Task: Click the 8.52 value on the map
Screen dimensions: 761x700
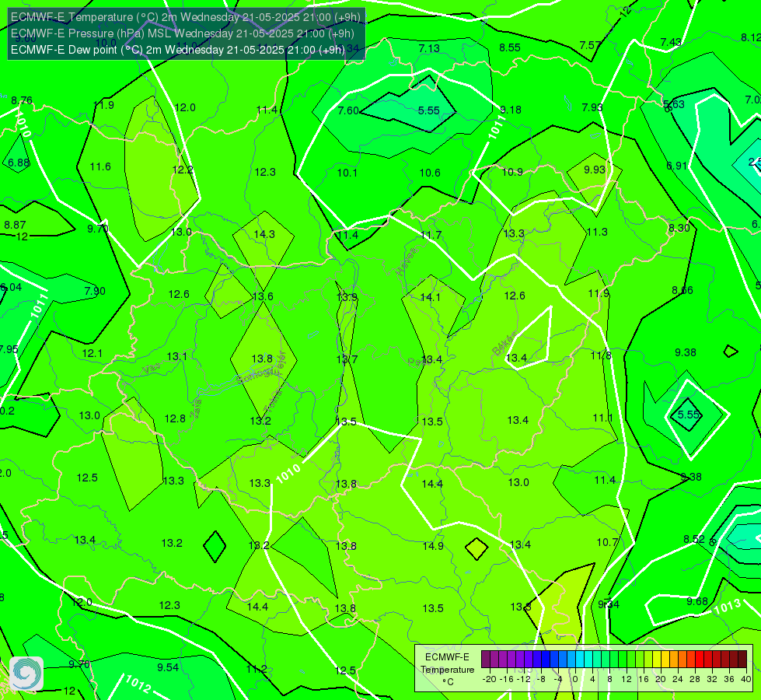Action: click(x=694, y=539)
